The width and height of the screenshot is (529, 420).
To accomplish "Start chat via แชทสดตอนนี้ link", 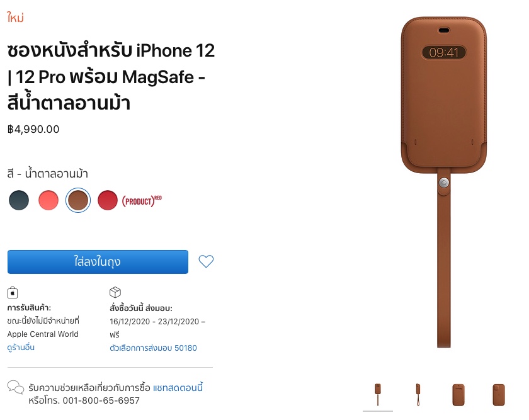I will pos(178,388).
